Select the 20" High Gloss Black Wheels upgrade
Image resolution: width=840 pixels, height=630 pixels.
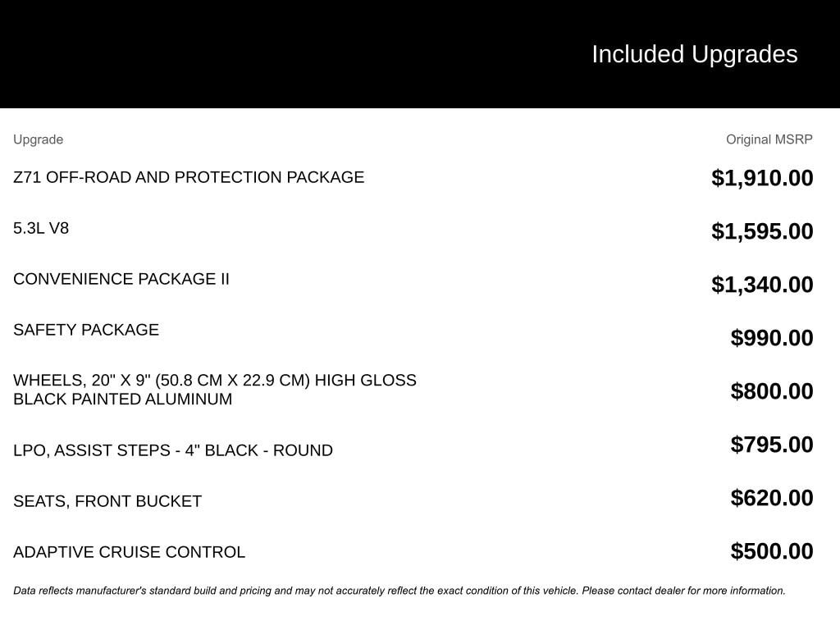(x=215, y=390)
